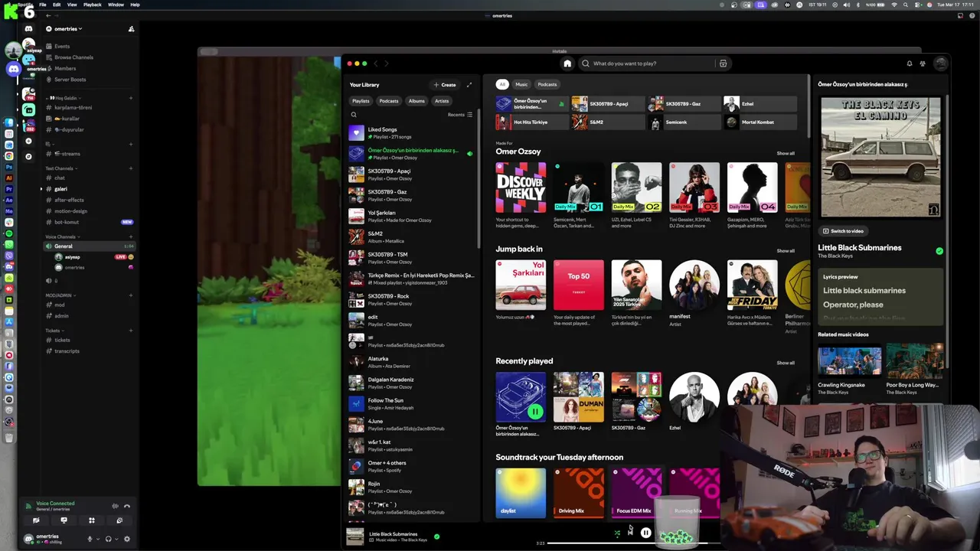Open the El Camino album cover
Screen dimensions: 980x551
pos(880,156)
